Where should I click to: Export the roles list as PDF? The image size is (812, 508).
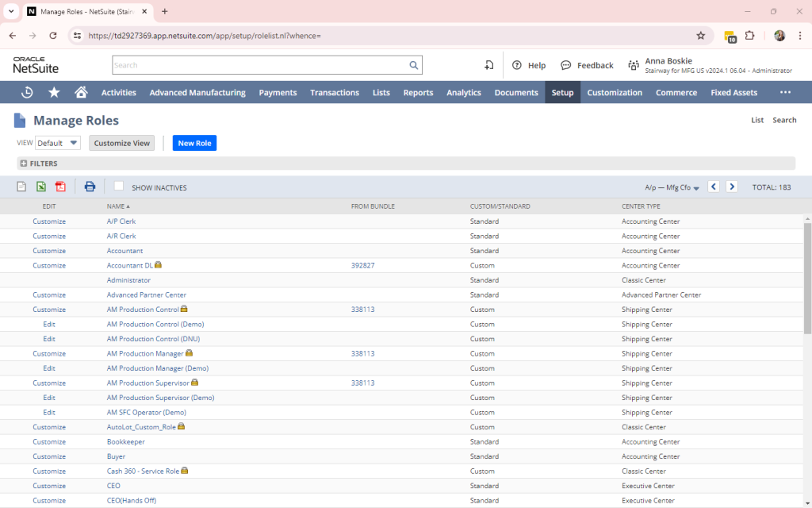60,187
